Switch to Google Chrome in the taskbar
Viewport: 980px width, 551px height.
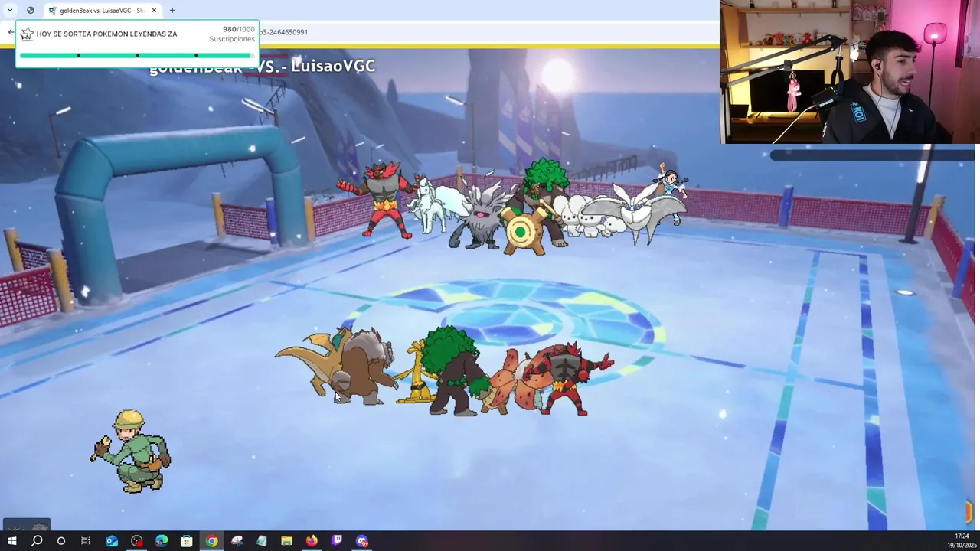(x=211, y=541)
